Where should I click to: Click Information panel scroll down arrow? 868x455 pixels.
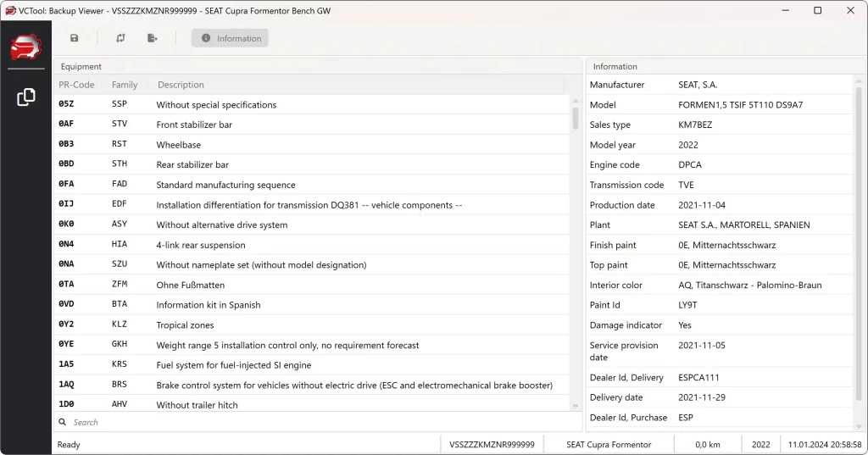pos(860,426)
